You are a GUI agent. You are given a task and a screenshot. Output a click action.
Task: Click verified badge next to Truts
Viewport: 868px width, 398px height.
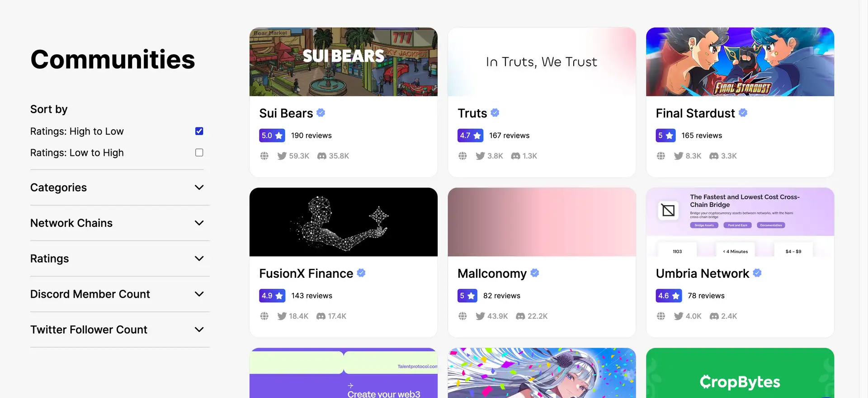(x=495, y=113)
